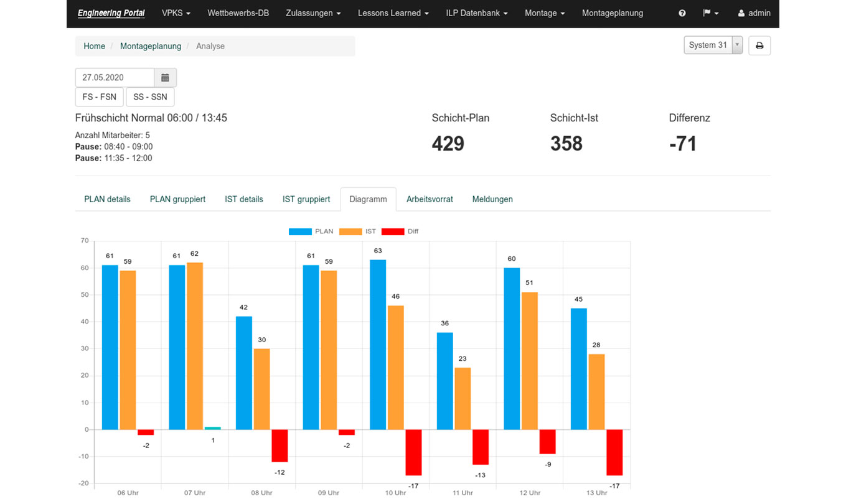The width and height of the screenshot is (846, 504).
Task: Toggle PLAN series in chart legend
Action: tap(311, 231)
